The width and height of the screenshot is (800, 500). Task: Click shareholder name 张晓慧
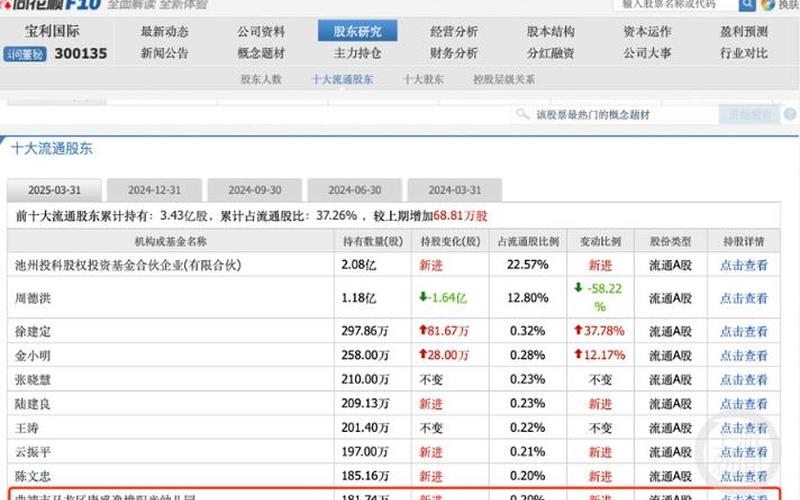tap(33, 380)
